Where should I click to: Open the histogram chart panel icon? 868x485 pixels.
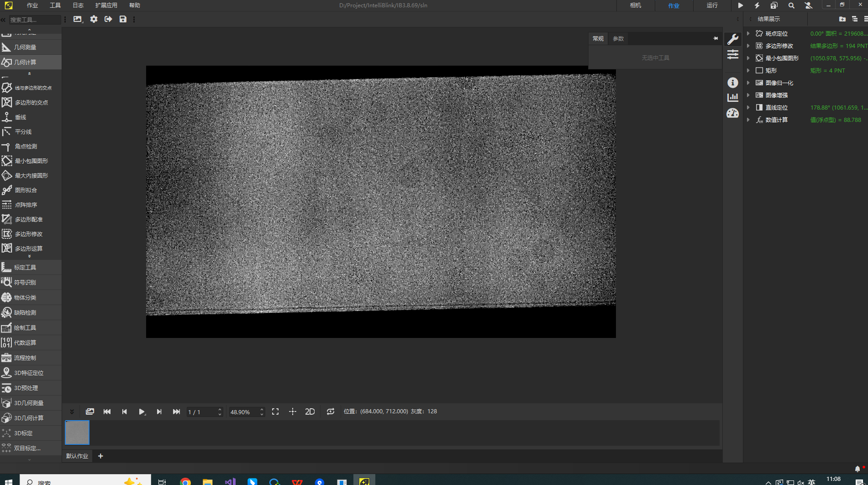733,97
